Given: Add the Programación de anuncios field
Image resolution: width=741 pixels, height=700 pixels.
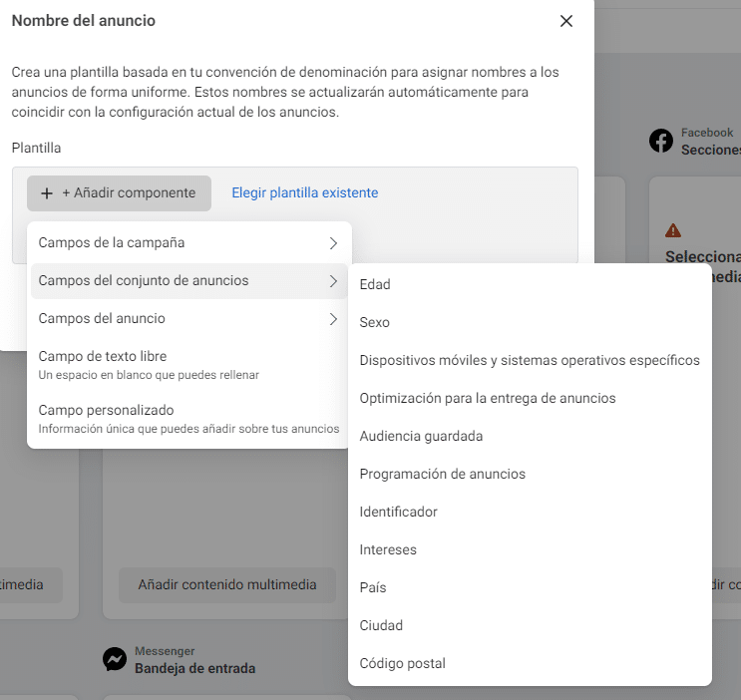Looking at the screenshot, I should (x=443, y=475).
